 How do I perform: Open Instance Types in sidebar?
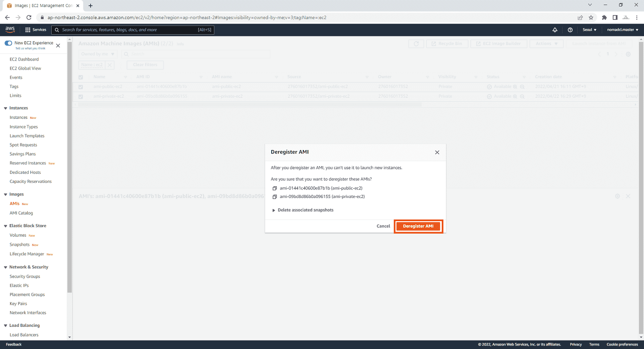tap(24, 127)
